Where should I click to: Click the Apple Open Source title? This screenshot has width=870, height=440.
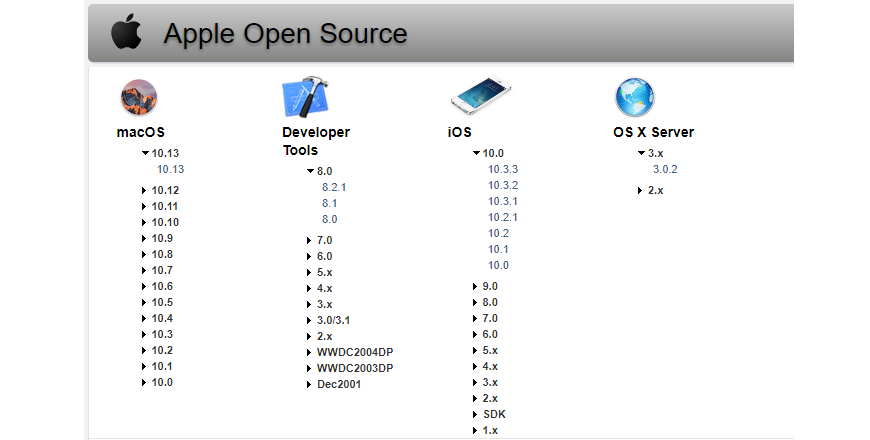coord(285,34)
